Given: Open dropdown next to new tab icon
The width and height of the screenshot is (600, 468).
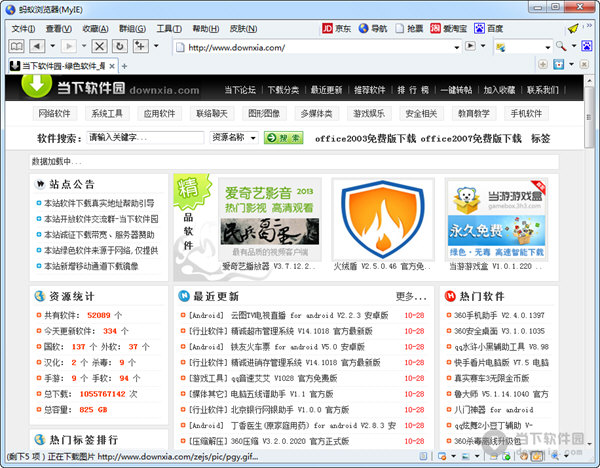Looking at the screenshot, I should click(156, 46).
